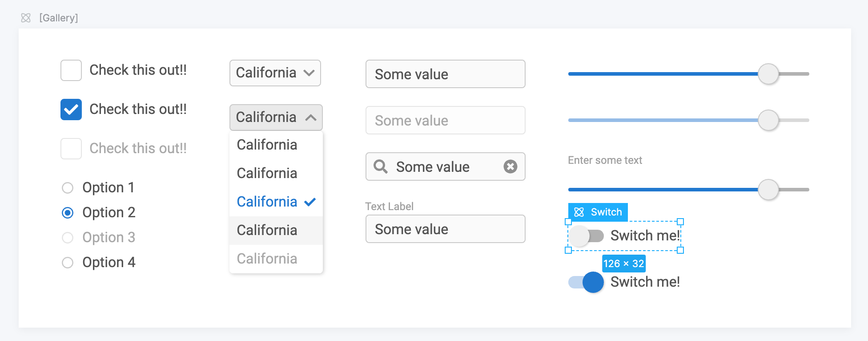This screenshot has height=341, width=868.
Task: Focus the 'Text Label' input field
Action: click(446, 229)
